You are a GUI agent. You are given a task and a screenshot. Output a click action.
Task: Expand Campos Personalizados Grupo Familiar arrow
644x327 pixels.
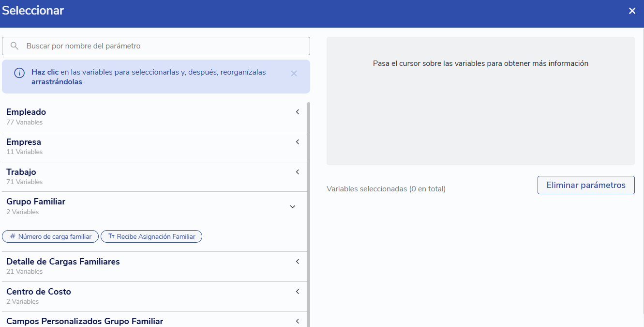[298, 321]
